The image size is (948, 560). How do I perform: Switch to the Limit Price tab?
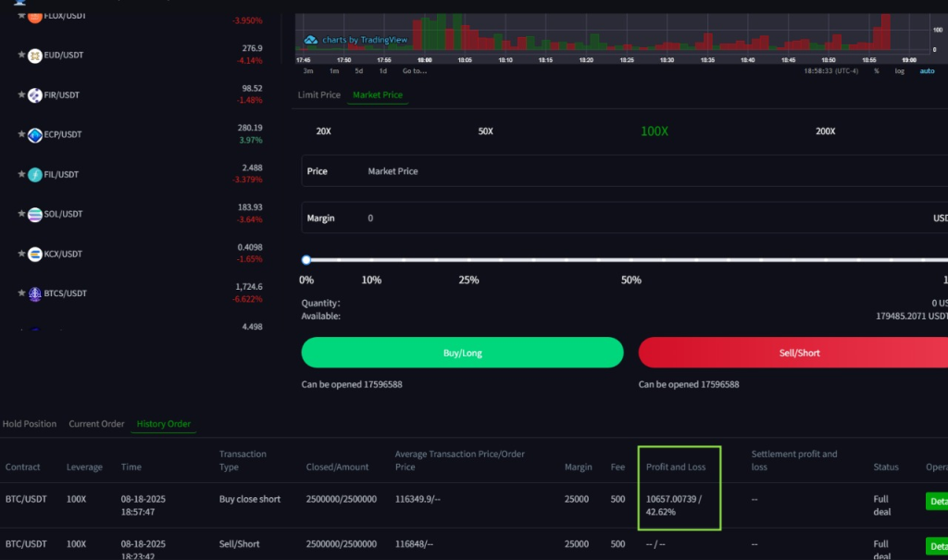click(x=318, y=95)
